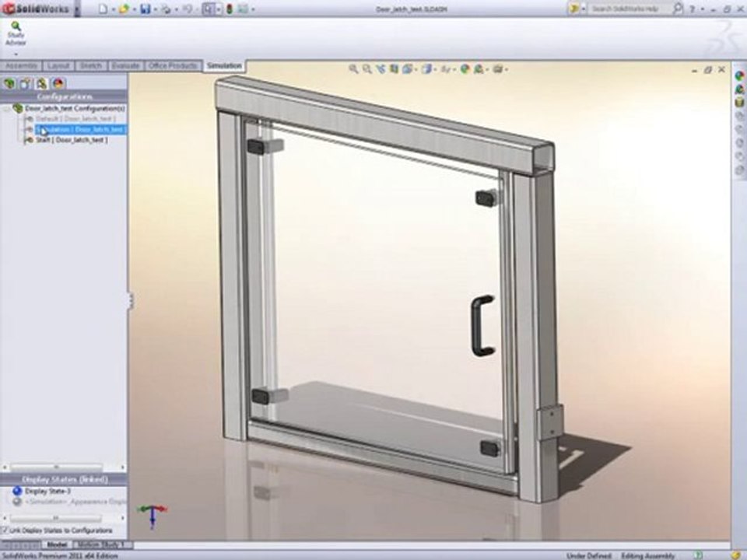Open Appearances tab in task pane

point(739,75)
